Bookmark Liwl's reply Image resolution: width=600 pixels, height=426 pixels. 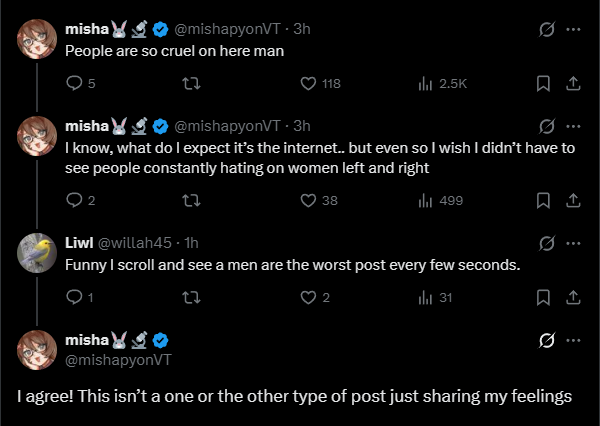pyautogui.click(x=543, y=296)
